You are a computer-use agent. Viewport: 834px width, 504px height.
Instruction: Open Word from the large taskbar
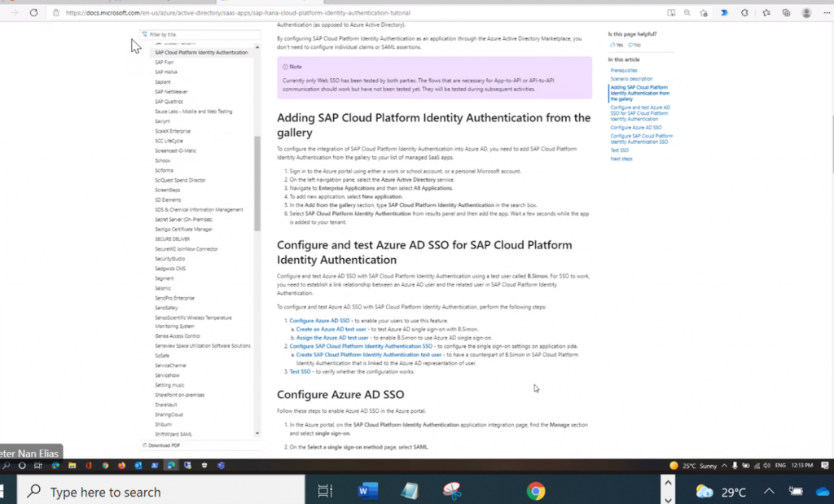click(367, 491)
